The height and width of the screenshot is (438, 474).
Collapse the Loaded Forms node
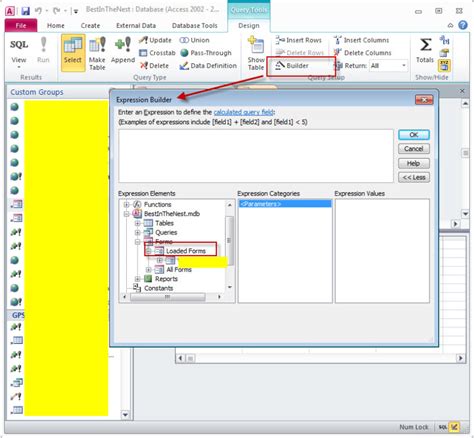tap(149, 251)
